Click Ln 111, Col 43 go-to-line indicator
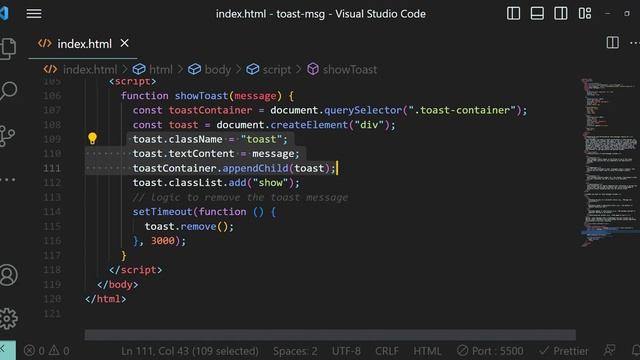This screenshot has height=360, width=640. (x=190, y=351)
